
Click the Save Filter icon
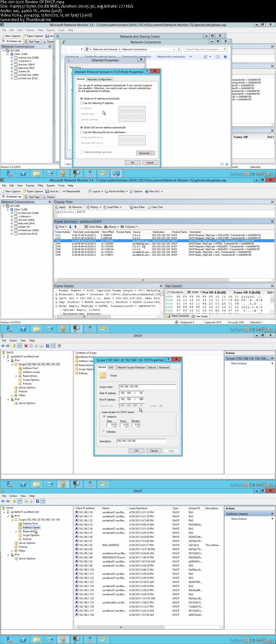tap(130, 207)
